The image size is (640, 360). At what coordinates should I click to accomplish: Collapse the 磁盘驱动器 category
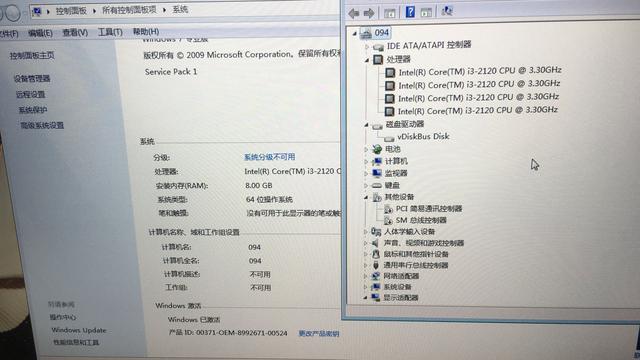(366, 125)
